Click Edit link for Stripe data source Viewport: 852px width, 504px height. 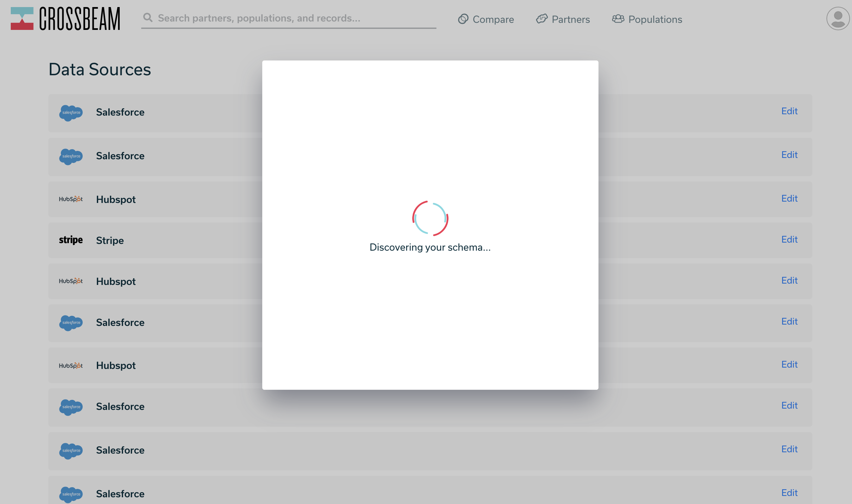789,239
